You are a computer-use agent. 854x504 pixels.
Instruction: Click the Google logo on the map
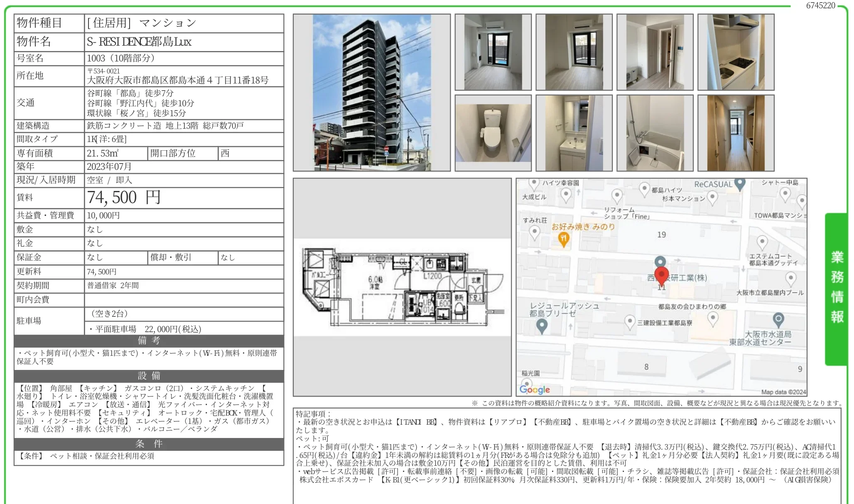tap(535, 389)
